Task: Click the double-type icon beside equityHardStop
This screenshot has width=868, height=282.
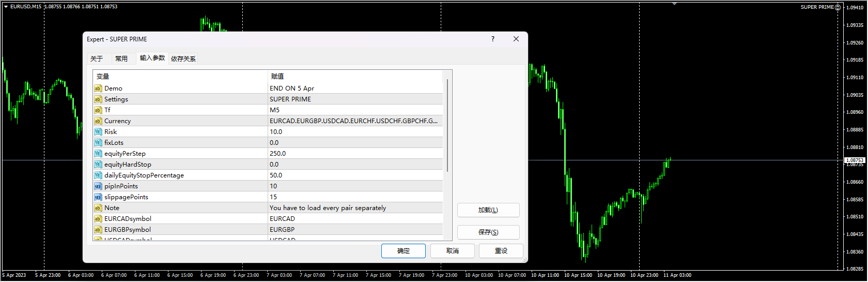Action: point(98,165)
